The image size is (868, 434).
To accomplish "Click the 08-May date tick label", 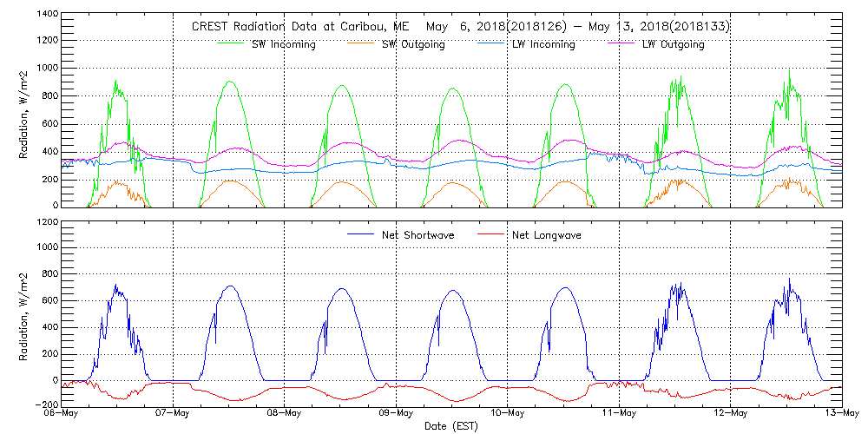I will [x=285, y=413].
